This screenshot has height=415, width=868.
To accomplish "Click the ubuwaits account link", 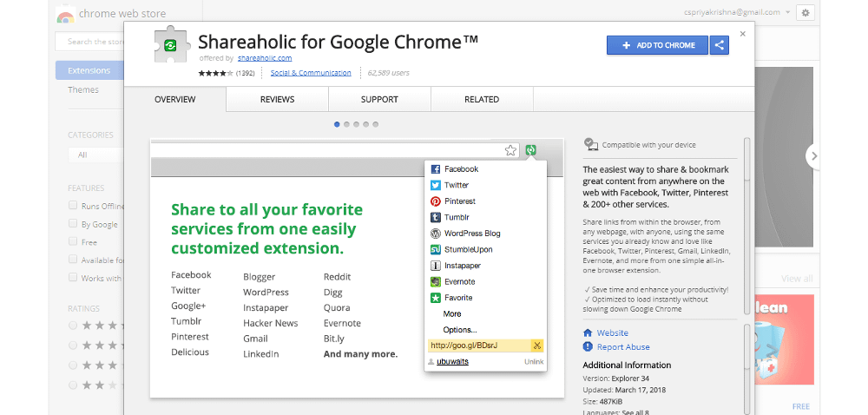I will [453, 362].
